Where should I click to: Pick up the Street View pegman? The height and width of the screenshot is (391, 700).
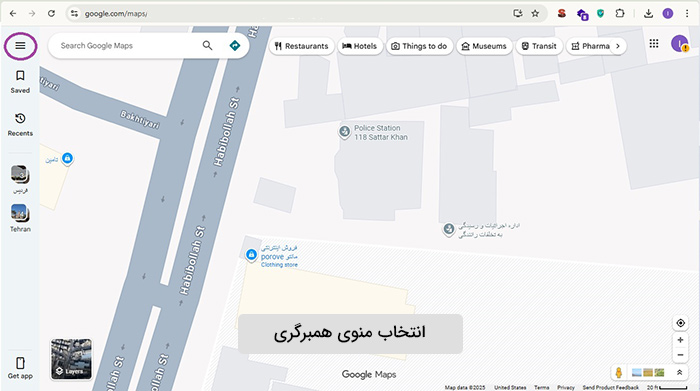pos(619,372)
